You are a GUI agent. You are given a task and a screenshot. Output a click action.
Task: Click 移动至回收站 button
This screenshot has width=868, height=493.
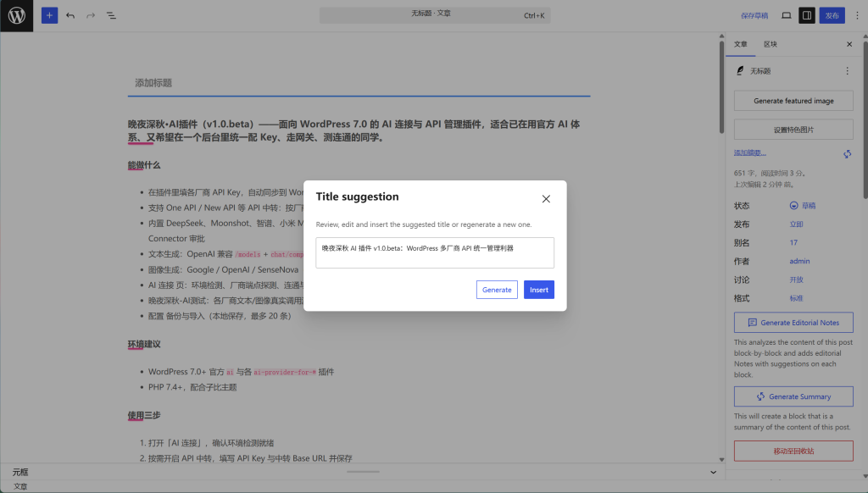(x=793, y=451)
